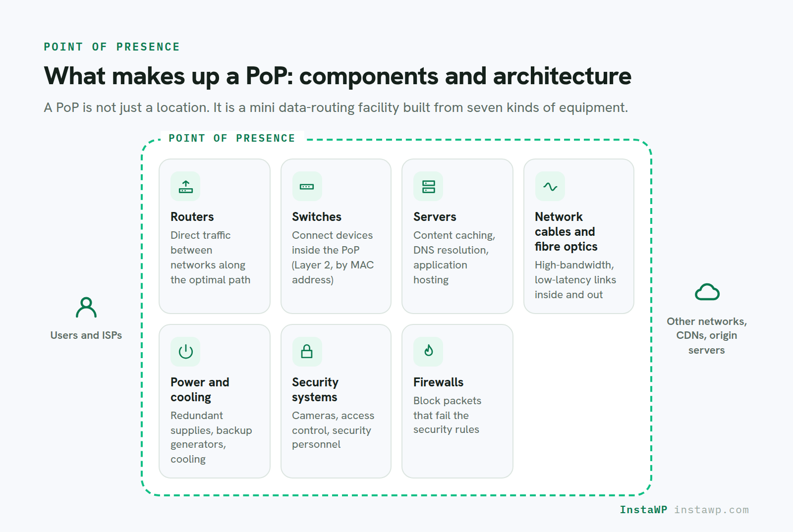Screen dimensions: 793x532
Task: Click the Security systems padlock icon
Action: (307, 352)
